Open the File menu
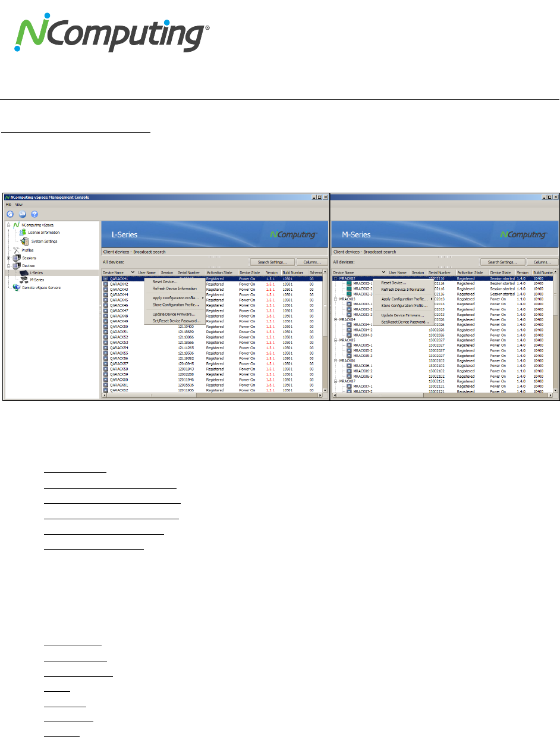Viewport: 560px width, 737px height. [9, 204]
